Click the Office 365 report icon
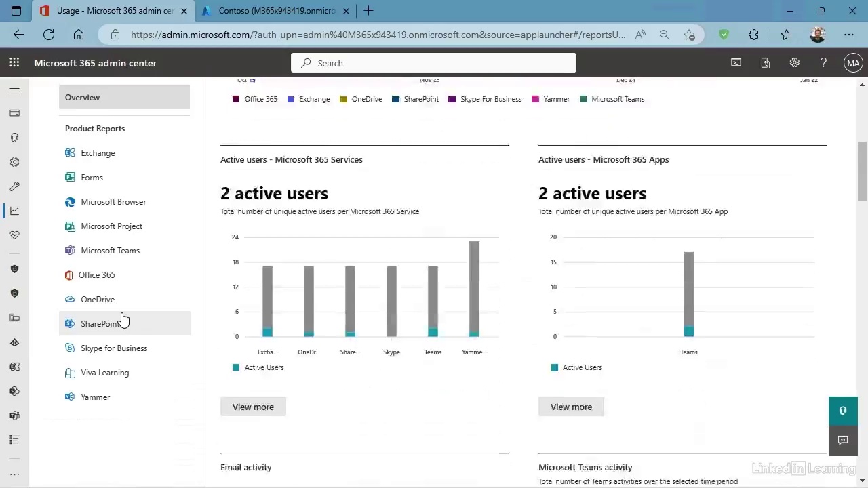 (69, 275)
